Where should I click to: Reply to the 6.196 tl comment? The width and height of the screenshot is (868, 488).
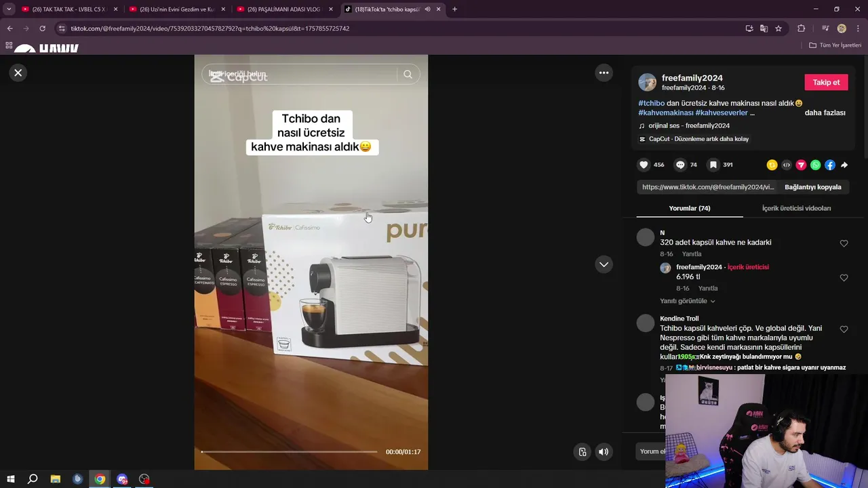point(708,288)
